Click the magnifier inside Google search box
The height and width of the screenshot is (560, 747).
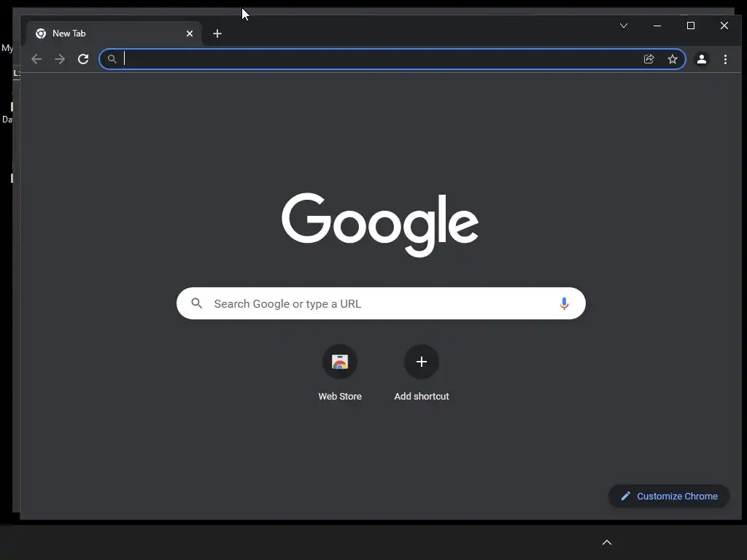(x=196, y=303)
